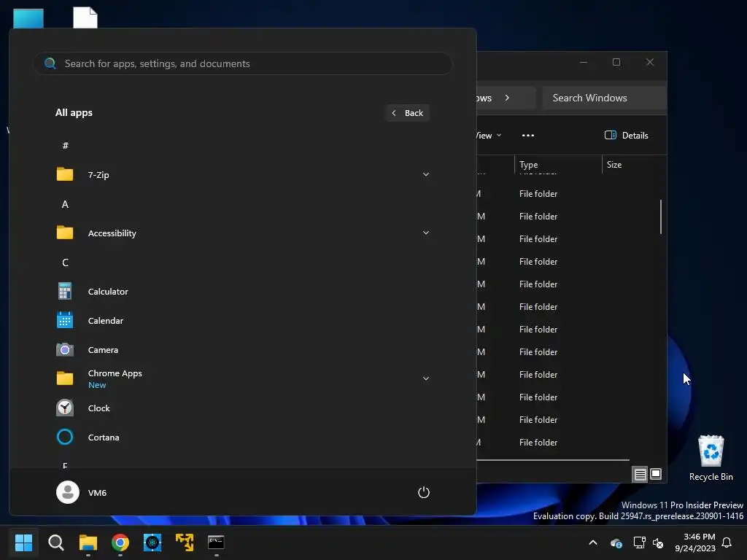Open the blue atom-logo taskbar app
The height and width of the screenshot is (560, 747).
(152, 542)
